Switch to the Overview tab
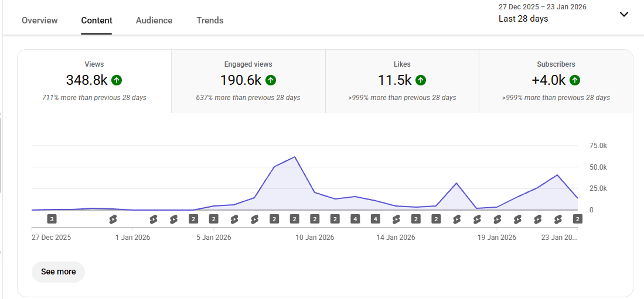The height and width of the screenshot is (299, 644). point(40,20)
